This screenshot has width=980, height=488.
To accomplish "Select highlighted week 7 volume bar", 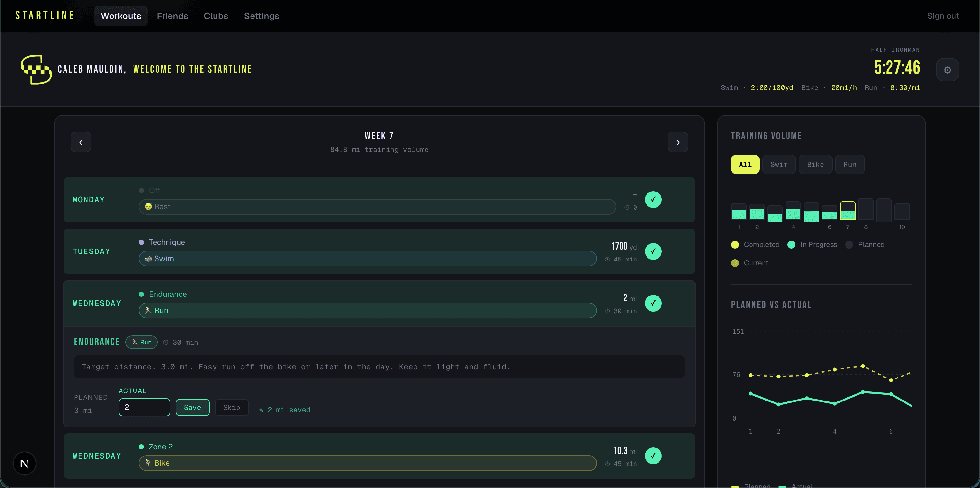I will coord(847,211).
